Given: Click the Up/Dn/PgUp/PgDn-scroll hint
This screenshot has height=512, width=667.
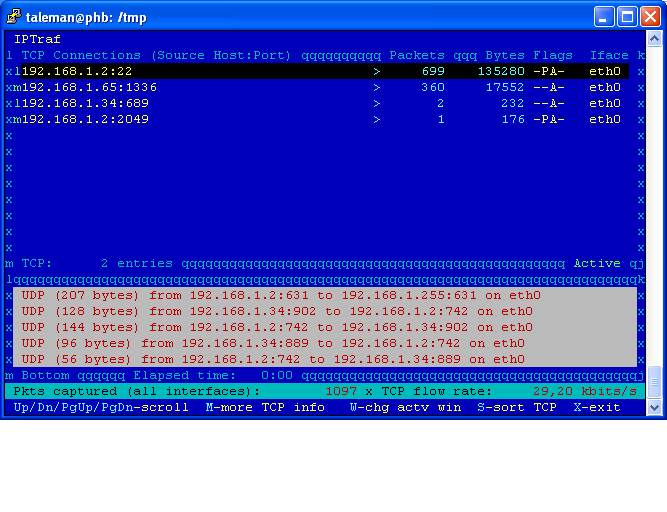Looking at the screenshot, I should coord(101,408).
